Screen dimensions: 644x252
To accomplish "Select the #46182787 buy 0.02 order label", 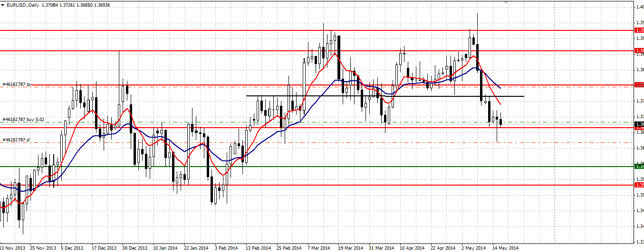I will (24, 120).
